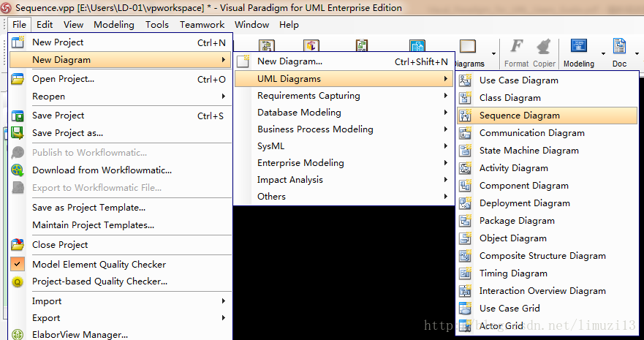Click the Project-based Quality Checker icon
Screen dimensions: 644x340
tap(18, 282)
